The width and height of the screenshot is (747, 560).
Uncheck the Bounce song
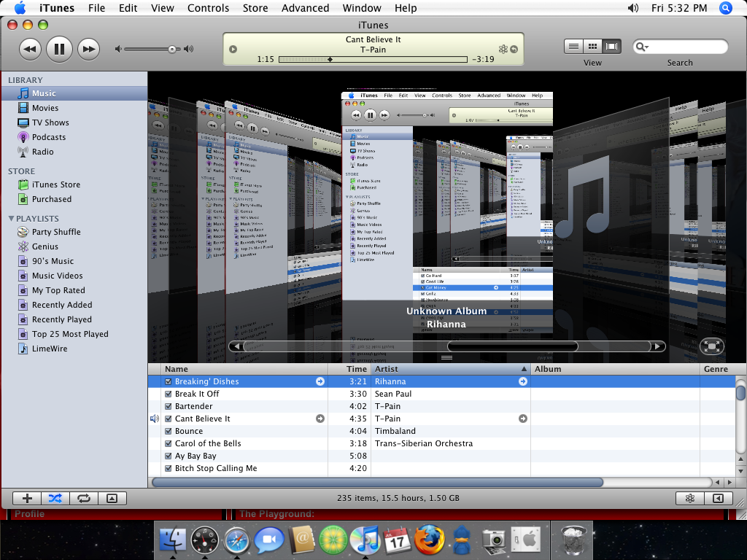pyautogui.click(x=169, y=431)
